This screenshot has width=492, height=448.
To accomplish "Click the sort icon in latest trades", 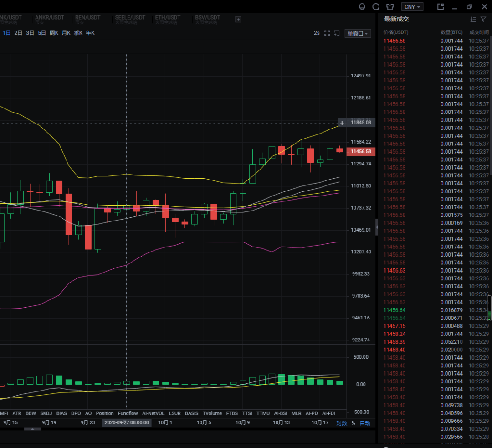I will pos(473,19).
